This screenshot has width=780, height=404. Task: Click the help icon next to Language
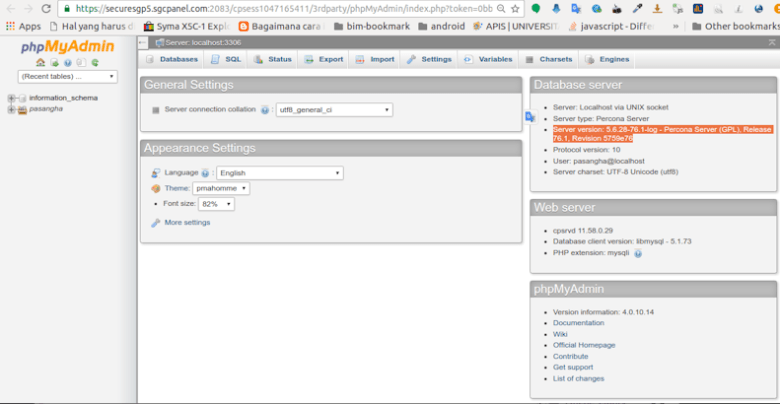205,173
